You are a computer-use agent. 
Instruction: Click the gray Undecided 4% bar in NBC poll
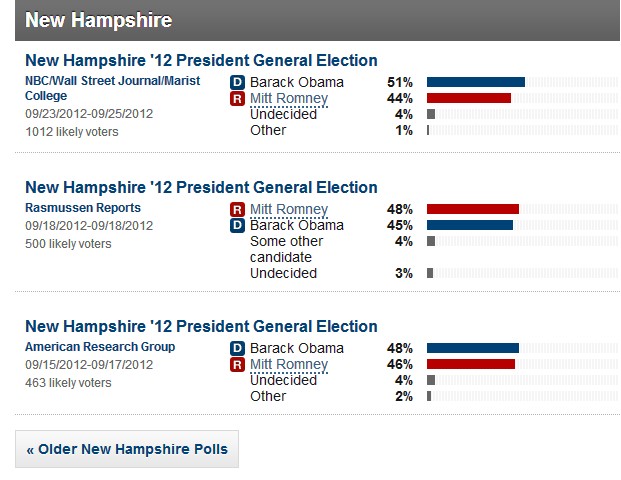(x=431, y=114)
